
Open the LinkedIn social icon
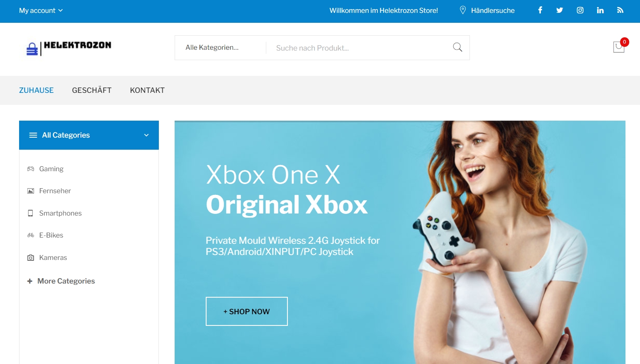(600, 10)
